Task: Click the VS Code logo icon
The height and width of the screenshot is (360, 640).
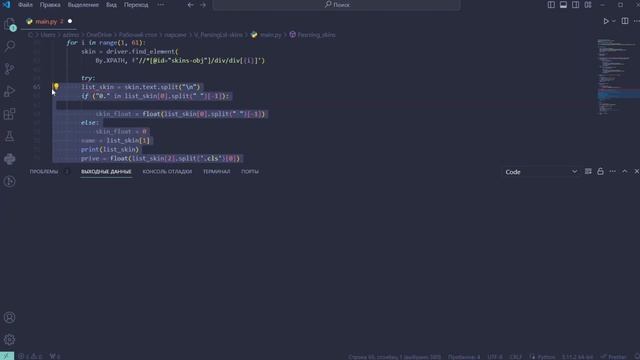Action: pos(7,5)
